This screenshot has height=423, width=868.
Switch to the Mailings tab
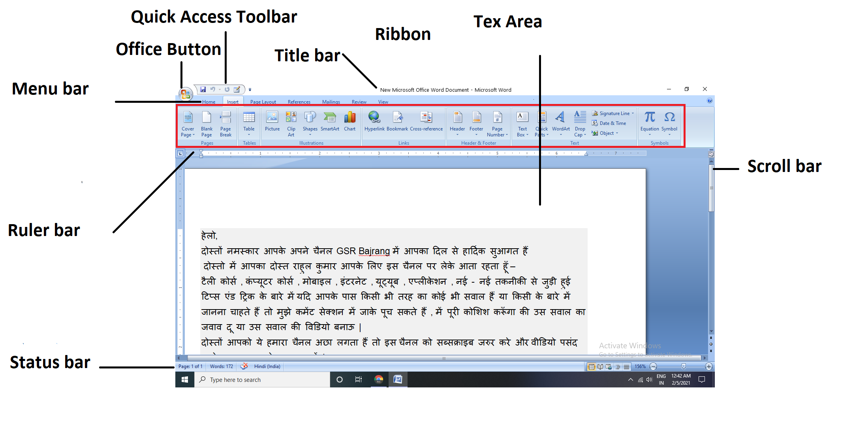coord(331,102)
